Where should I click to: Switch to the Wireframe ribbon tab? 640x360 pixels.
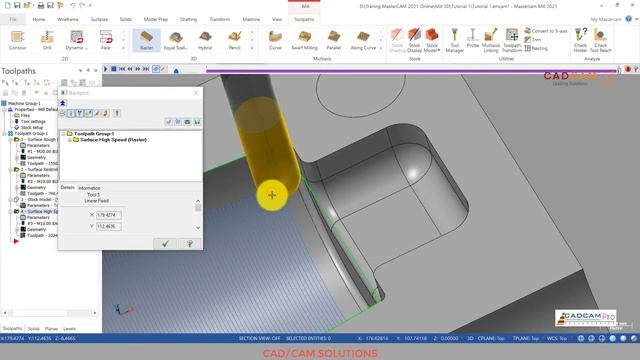[68, 19]
